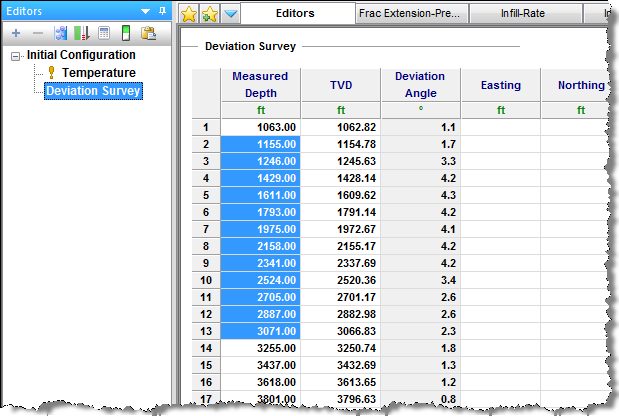Click the clipboard paste icon

pyautogui.click(x=149, y=34)
